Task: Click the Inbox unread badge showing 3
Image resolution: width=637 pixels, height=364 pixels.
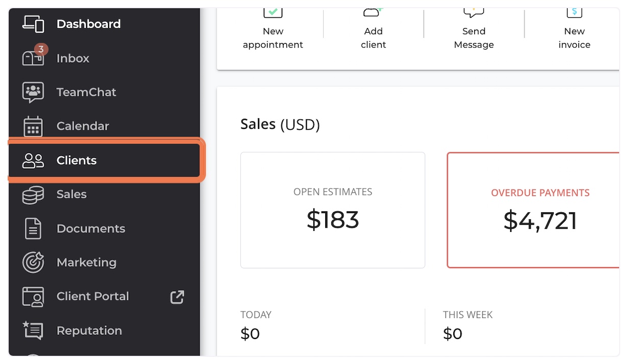Action: pos(41,49)
